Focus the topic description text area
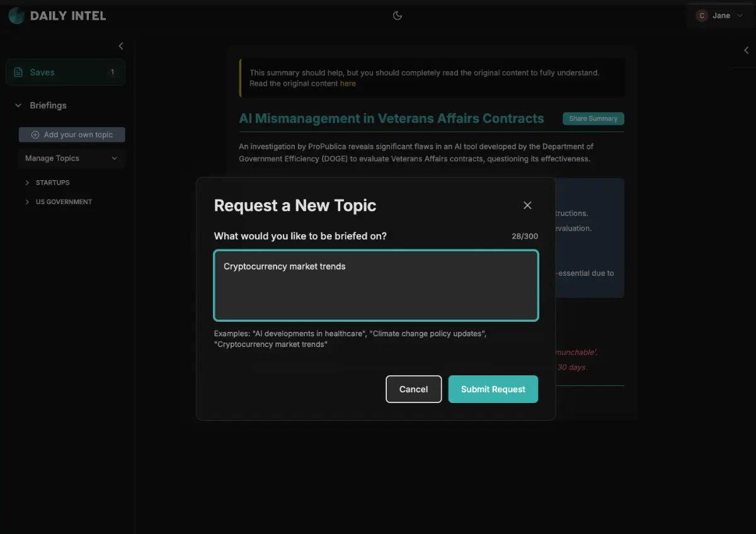Image resolution: width=756 pixels, height=534 pixels. [x=376, y=285]
